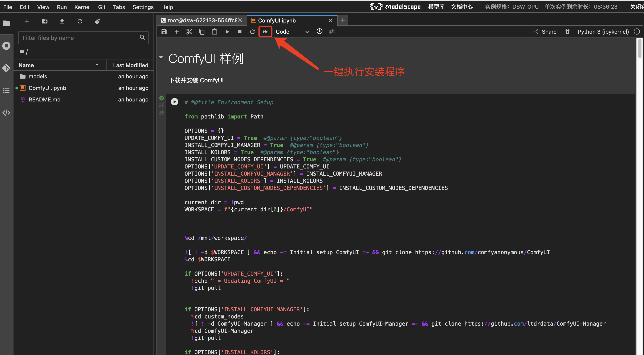Close the root@dsw terminal tab
This screenshot has width=644, height=355.
(240, 20)
